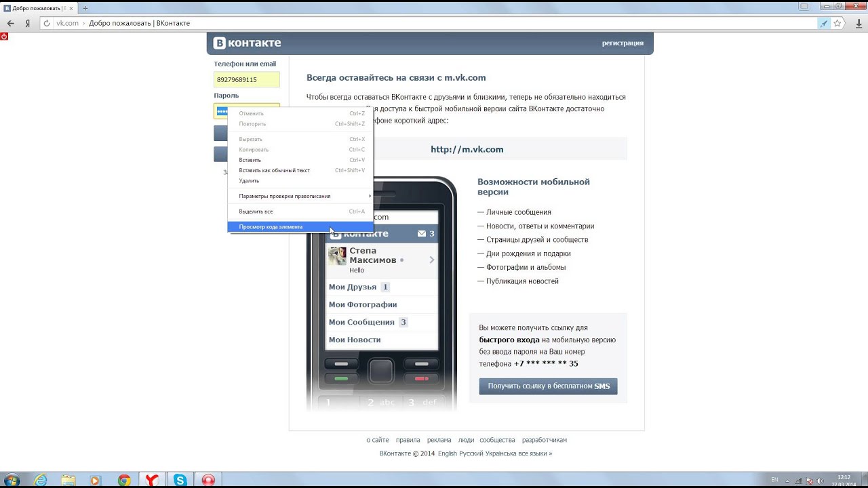Click the phone or email input field
Image resolution: width=868 pixels, height=488 pixels.
[247, 79]
